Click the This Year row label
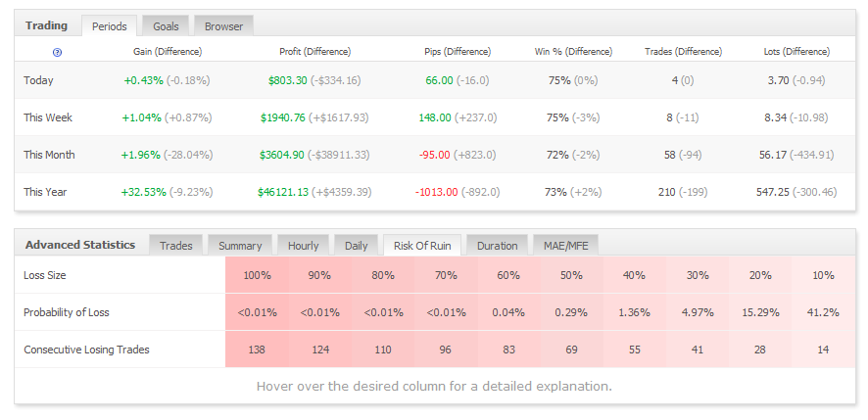868x420 pixels. pyautogui.click(x=47, y=192)
